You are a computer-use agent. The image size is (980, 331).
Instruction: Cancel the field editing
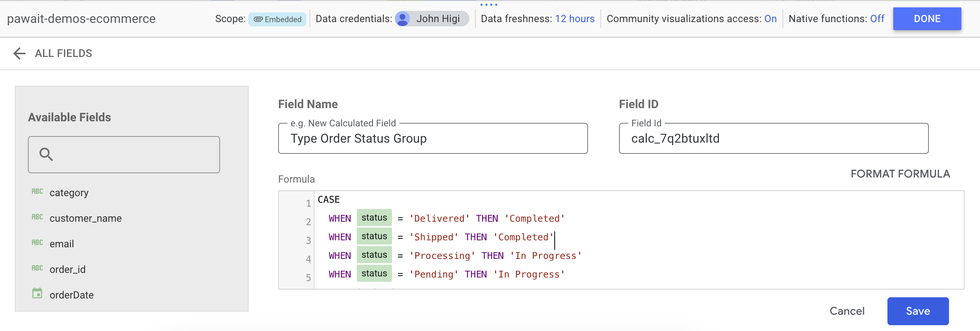tap(847, 311)
